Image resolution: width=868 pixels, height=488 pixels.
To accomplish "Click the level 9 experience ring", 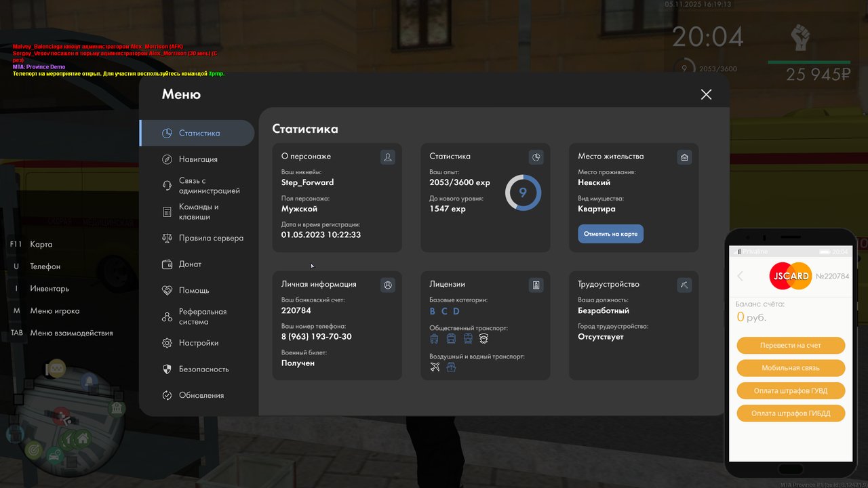I will 523,192.
